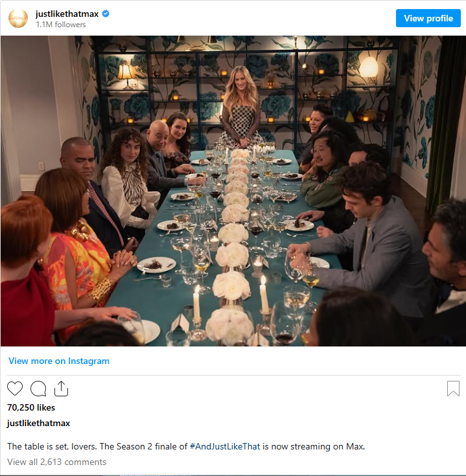
Task: Share the post using the upload arrow icon
Action: click(x=61, y=389)
